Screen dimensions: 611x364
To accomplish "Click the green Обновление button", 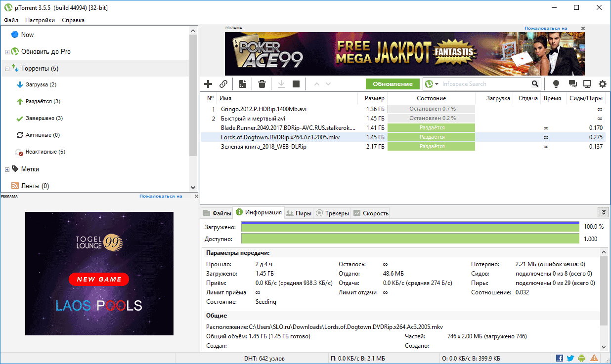I will pyautogui.click(x=393, y=84).
